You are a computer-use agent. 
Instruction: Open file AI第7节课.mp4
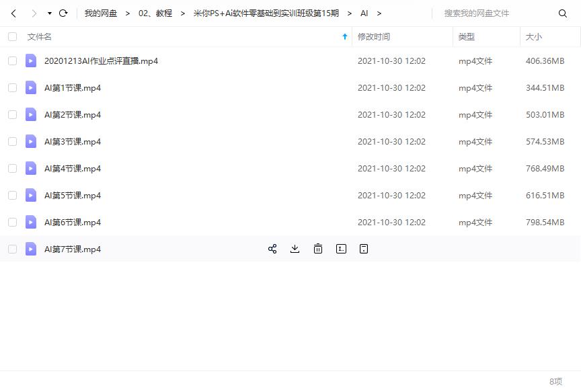(73, 249)
